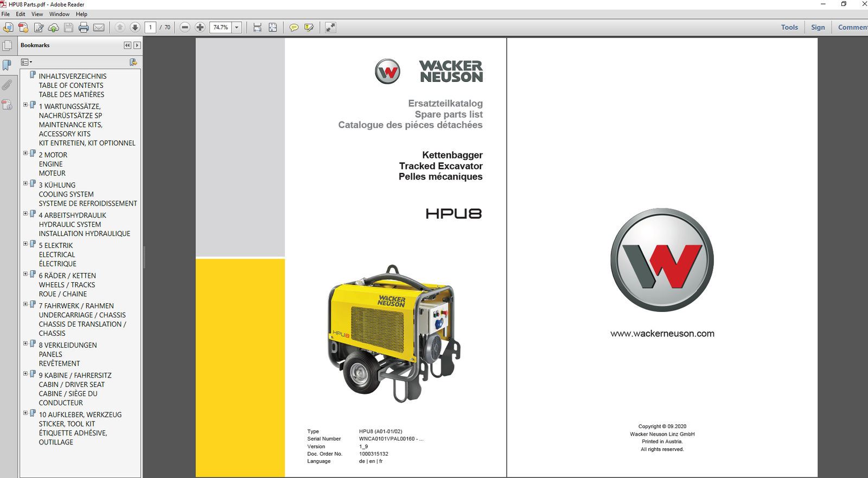868x478 pixels.
Task: Select the Add Sticky Note tool
Action: pyautogui.click(x=293, y=28)
